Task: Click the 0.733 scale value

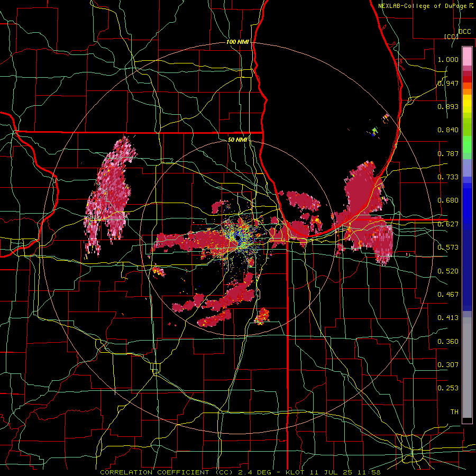Action: 448,177
